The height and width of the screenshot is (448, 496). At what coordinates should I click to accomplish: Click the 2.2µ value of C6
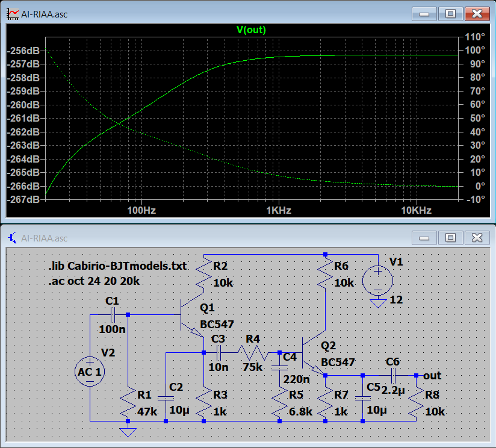pyautogui.click(x=393, y=391)
